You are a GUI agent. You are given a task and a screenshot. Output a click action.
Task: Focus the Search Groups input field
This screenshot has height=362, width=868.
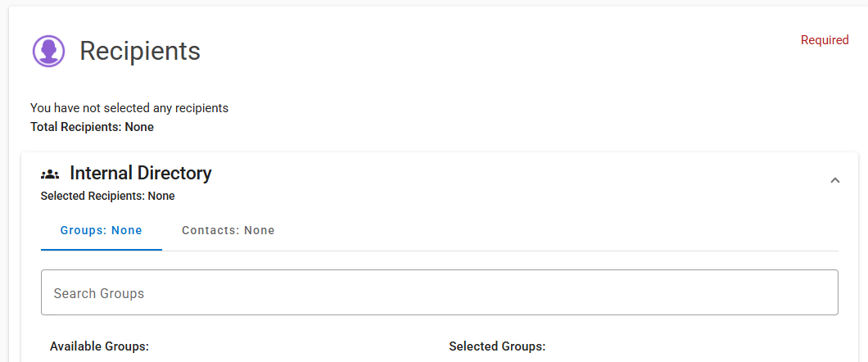(x=439, y=293)
